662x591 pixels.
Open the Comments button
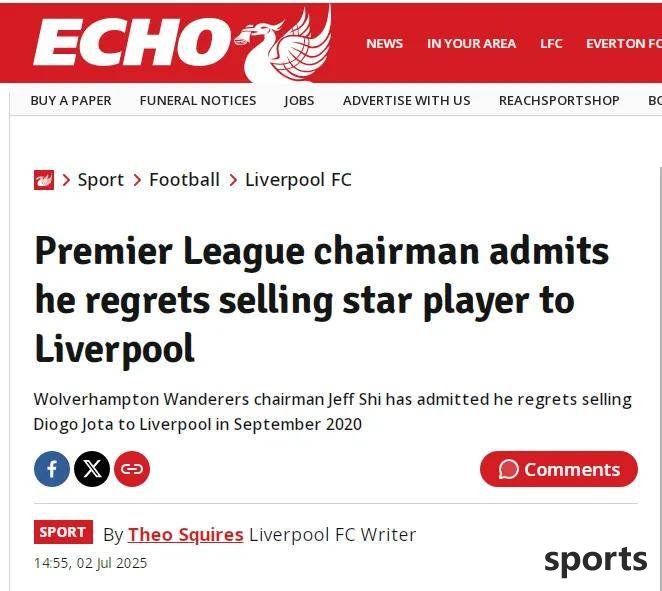(559, 469)
